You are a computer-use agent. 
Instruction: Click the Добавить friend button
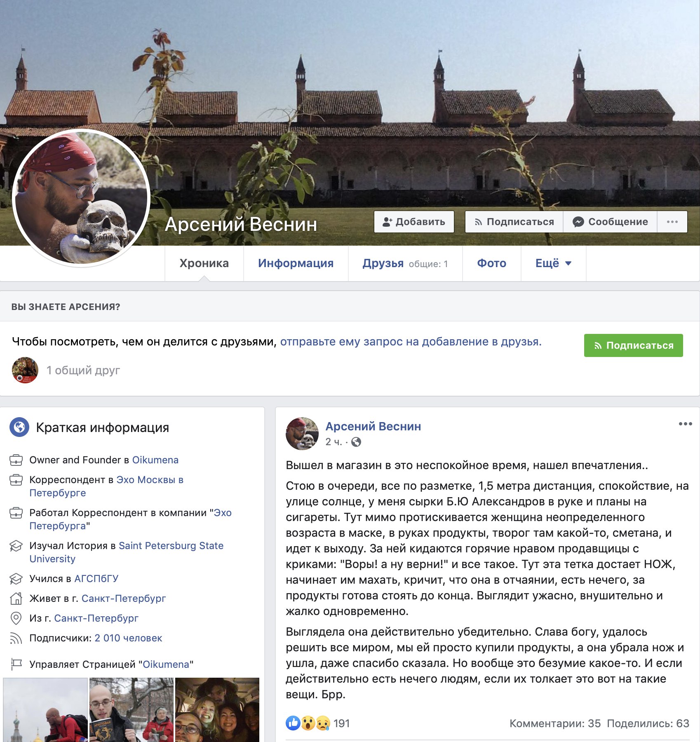414,222
